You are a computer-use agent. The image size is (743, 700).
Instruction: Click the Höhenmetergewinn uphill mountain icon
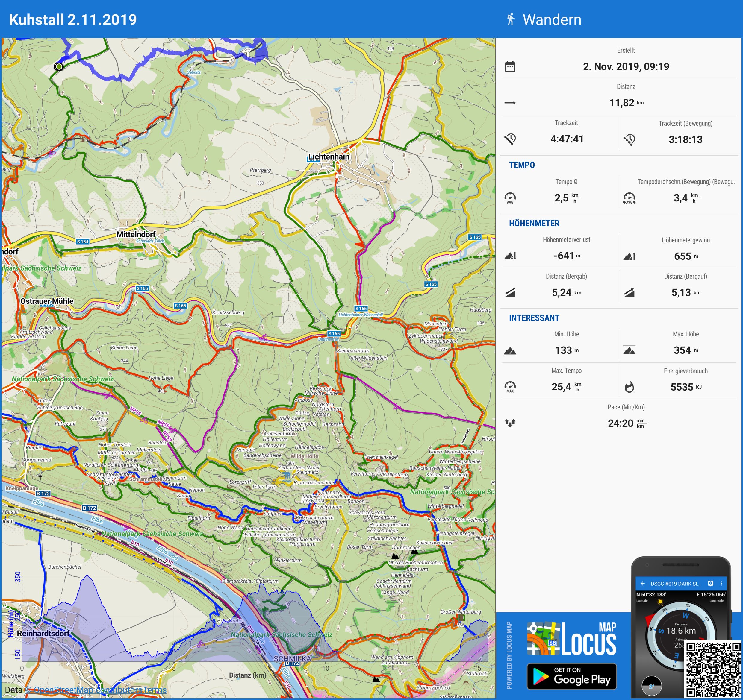(629, 256)
